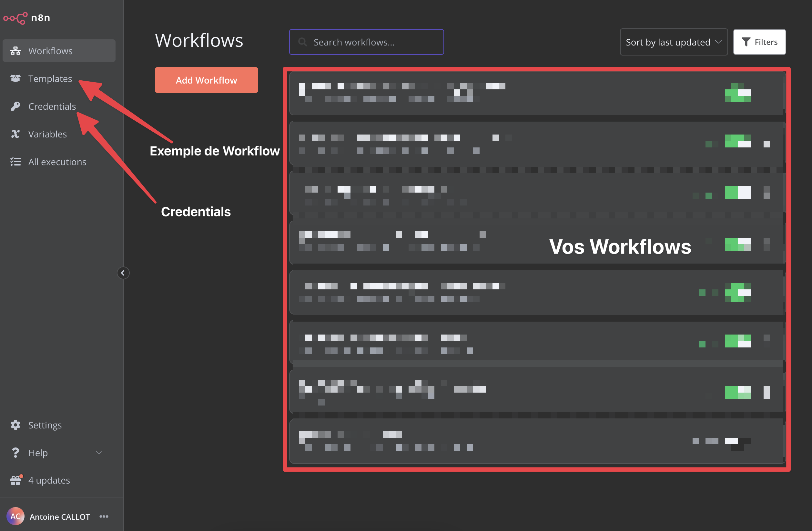Image resolution: width=812 pixels, height=531 pixels.
Task: Open the All executions menu item
Action: 57,162
